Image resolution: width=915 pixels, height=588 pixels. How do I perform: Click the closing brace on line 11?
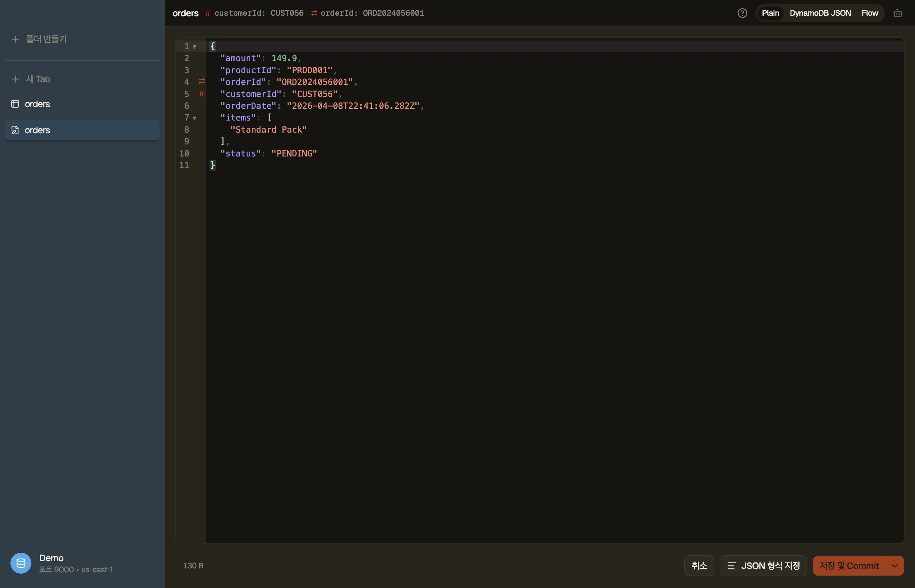(x=213, y=165)
